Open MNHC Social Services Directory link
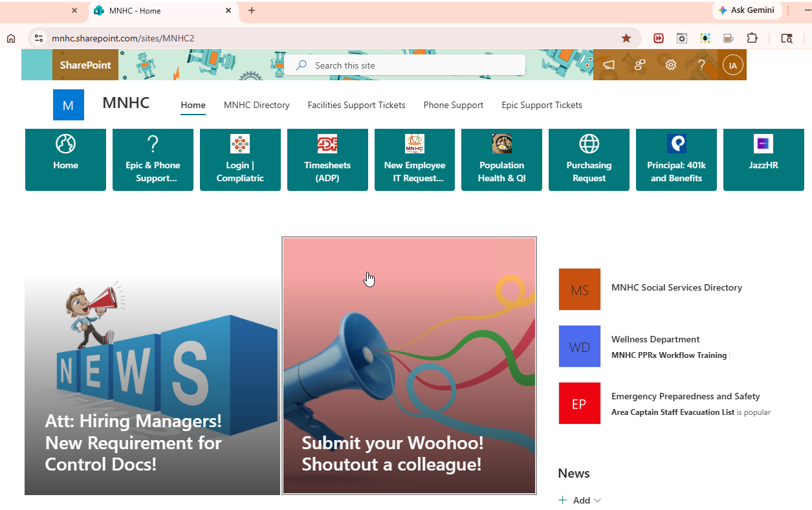The width and height of the screenshot is (812, 510). 677,287
